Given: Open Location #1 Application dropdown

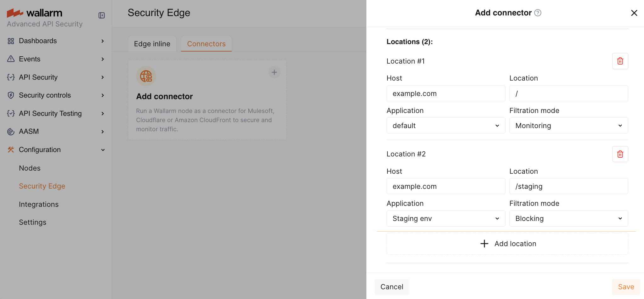Looking at the screenshot, I should tap(445, 126).
